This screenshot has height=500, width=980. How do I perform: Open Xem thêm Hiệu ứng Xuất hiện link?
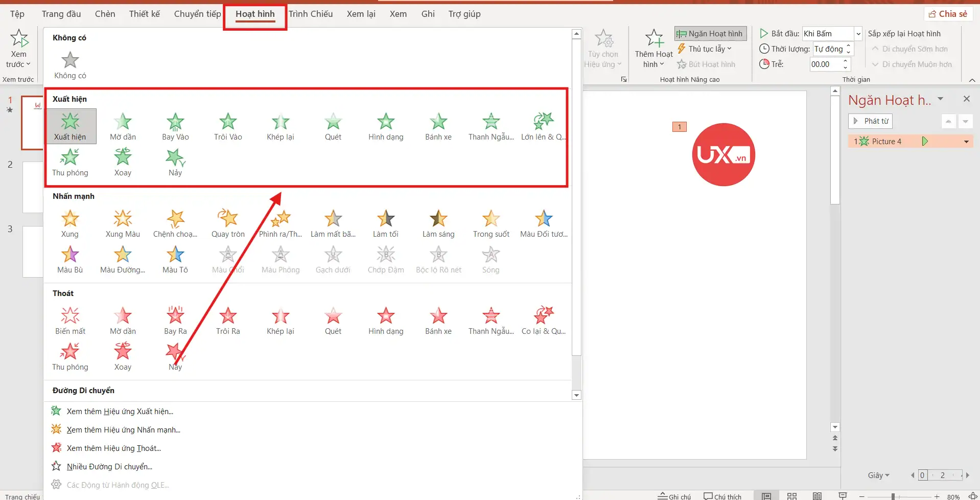tap(120, 412)
